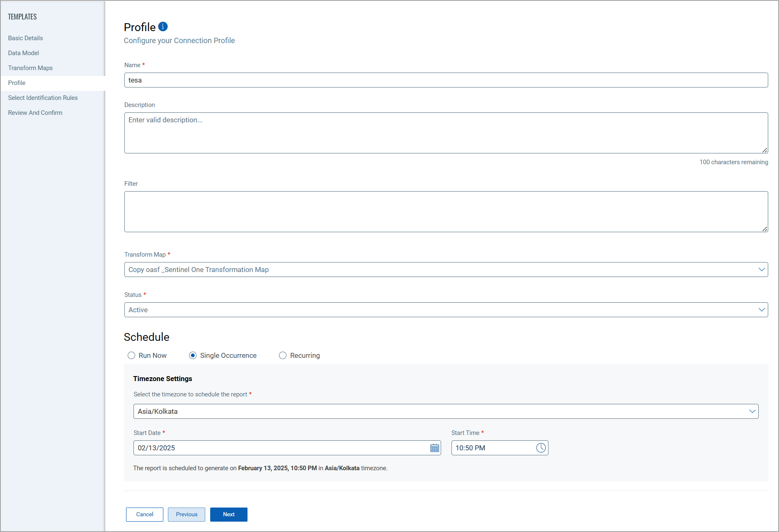This screenshot has width=779, height=532.
Task: Click the Next button
Action: tap(228, 514)
